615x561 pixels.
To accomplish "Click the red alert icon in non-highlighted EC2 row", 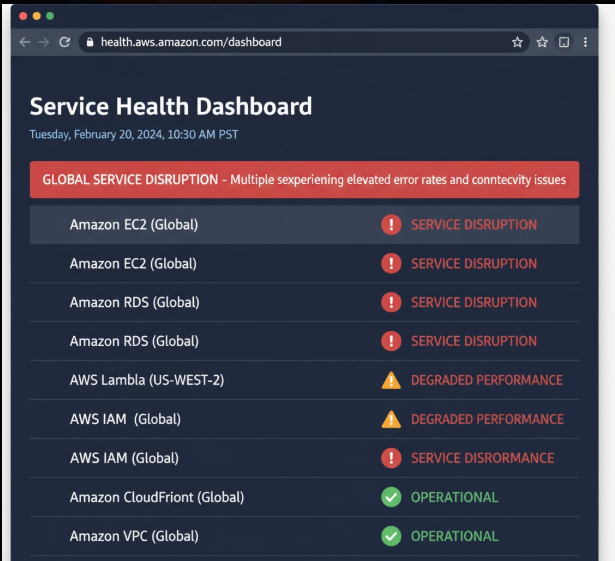I will click(x=391, y=263).
